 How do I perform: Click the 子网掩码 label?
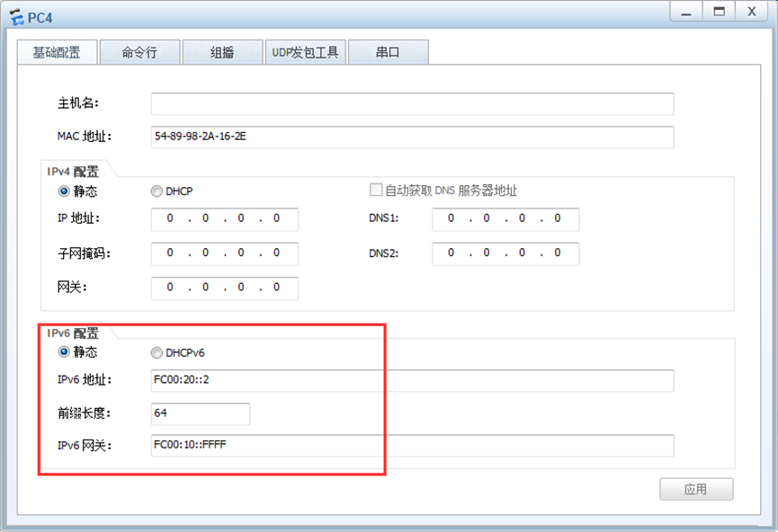(84, 253)
